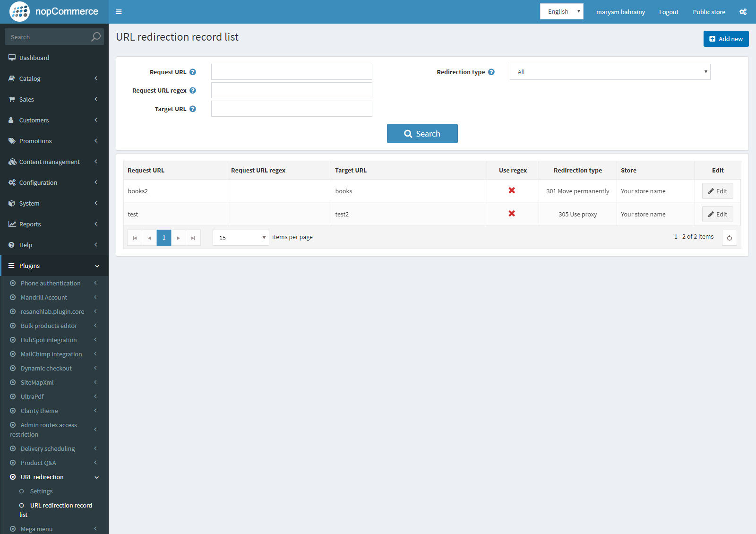This screenshot has width=756, height=534.
Task: Click the nopCommerce logo
Action: click(54, 12)
